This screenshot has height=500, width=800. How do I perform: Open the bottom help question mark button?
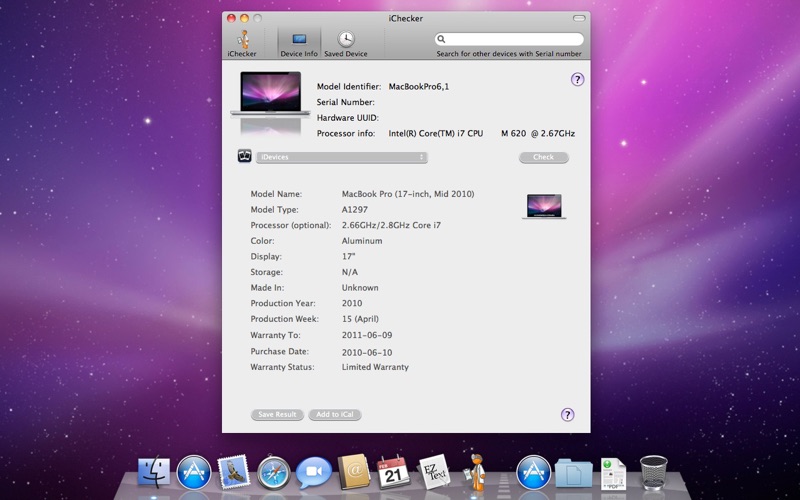(x=567, y=414)
